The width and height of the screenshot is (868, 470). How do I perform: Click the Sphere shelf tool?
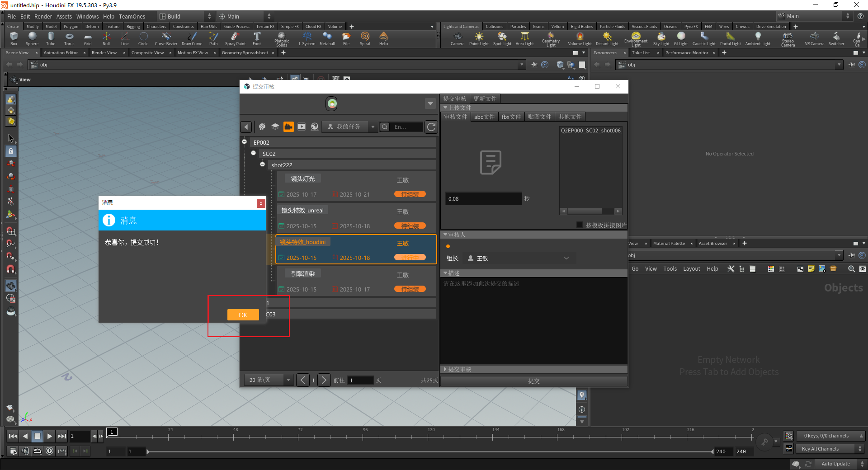click(x=32, y=38)
